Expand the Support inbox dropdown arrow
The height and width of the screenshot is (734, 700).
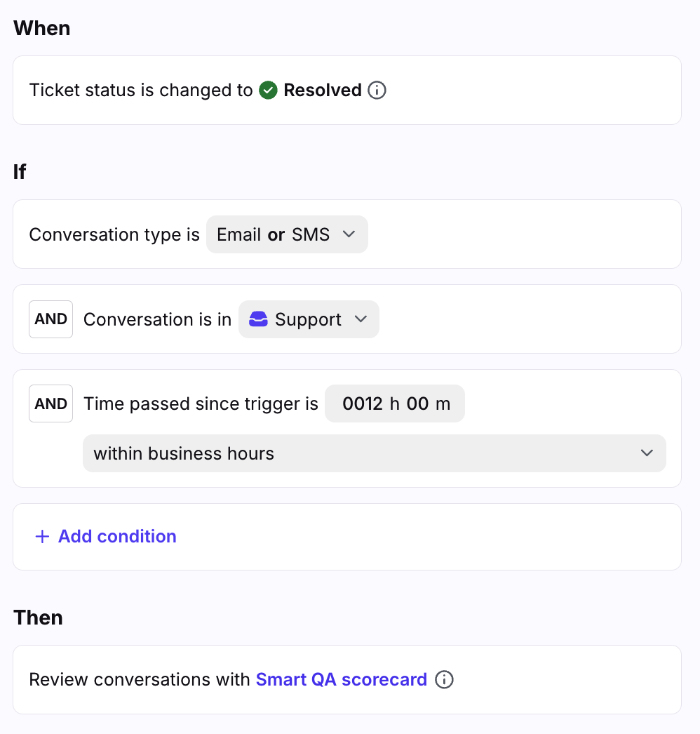click(361, 319)
